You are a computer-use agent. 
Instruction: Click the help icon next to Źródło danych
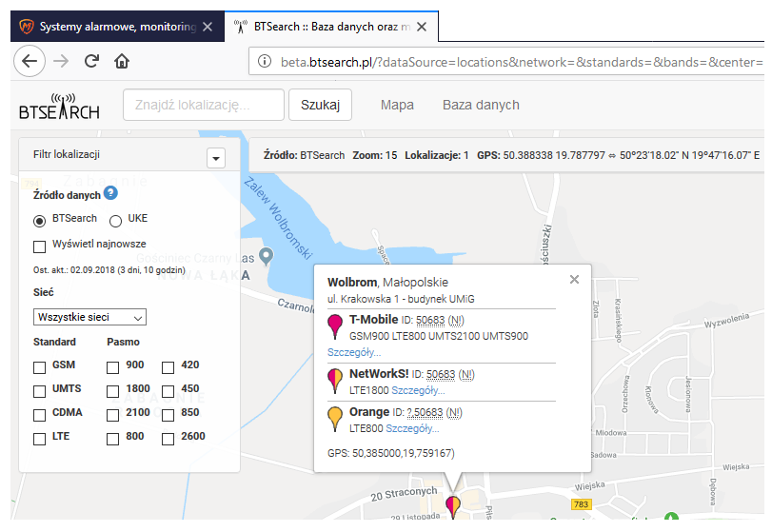click(110, 193)
